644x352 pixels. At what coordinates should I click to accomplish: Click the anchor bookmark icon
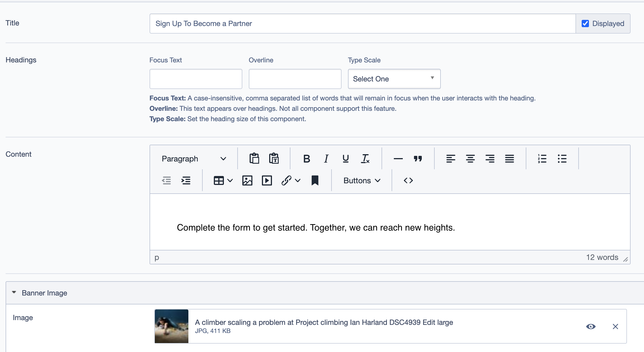click(315, 180)
